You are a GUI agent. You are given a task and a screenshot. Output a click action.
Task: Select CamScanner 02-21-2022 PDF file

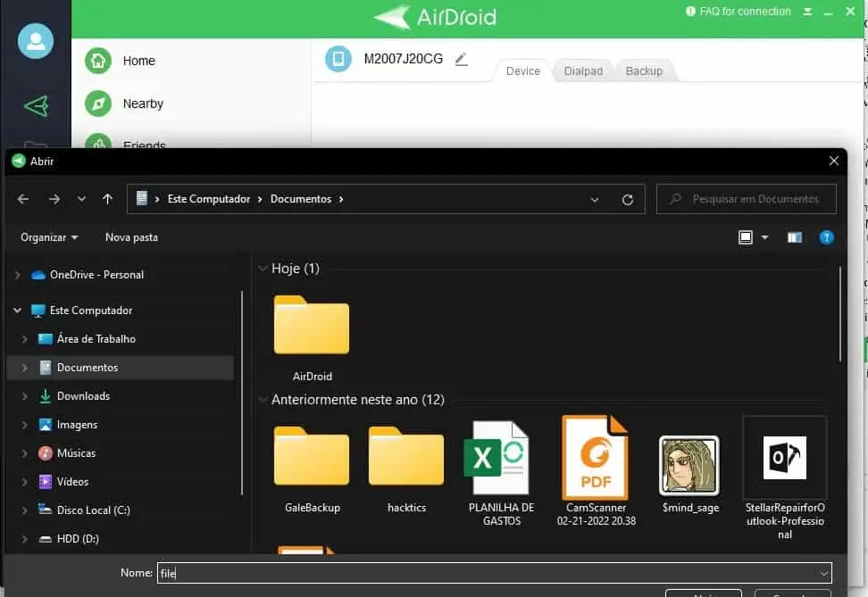(x=597, y=470)
